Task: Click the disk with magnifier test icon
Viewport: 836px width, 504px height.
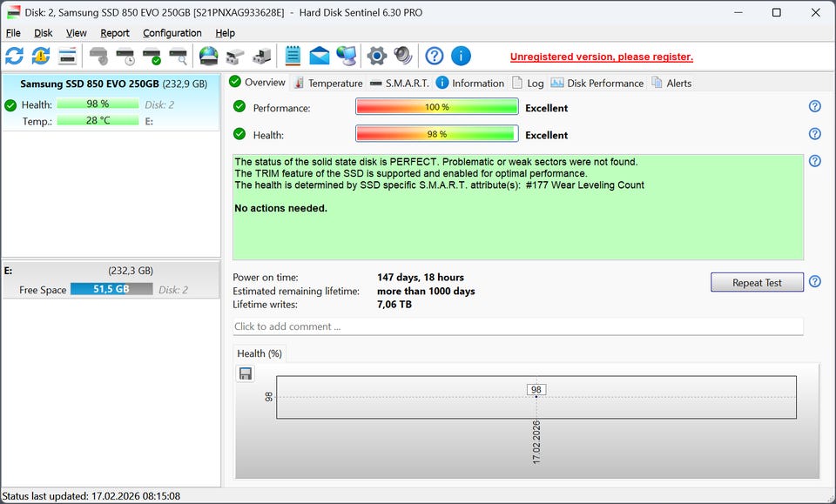Action: click(179, 57)
